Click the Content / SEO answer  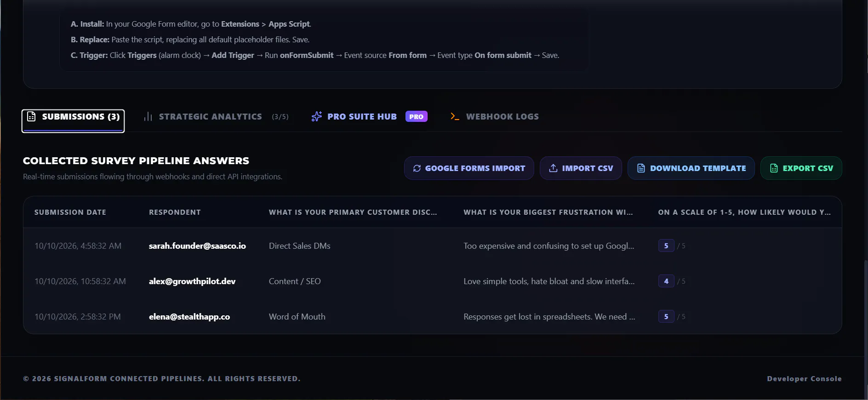click(295, 281)
